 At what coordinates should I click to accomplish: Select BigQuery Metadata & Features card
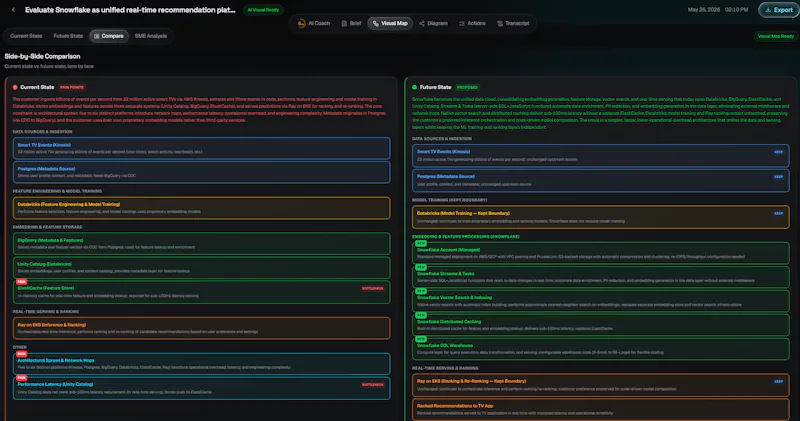pyautogui.click(x=202, y=243)
